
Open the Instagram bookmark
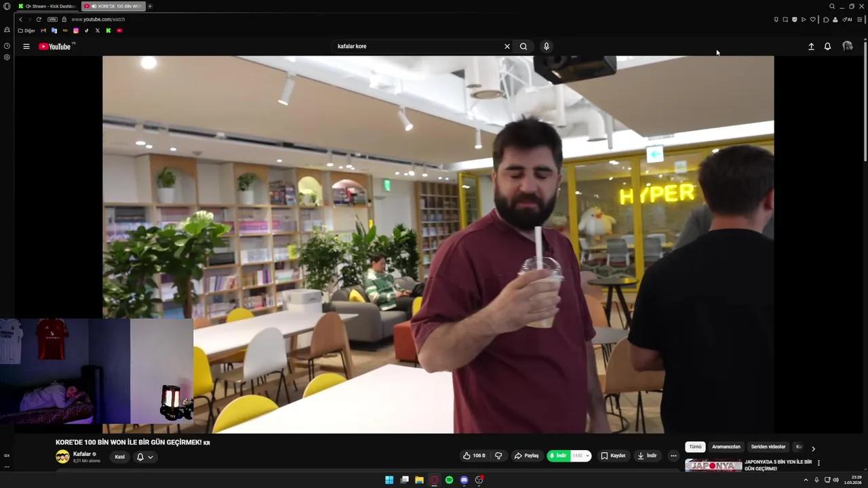tap(76, 30)
